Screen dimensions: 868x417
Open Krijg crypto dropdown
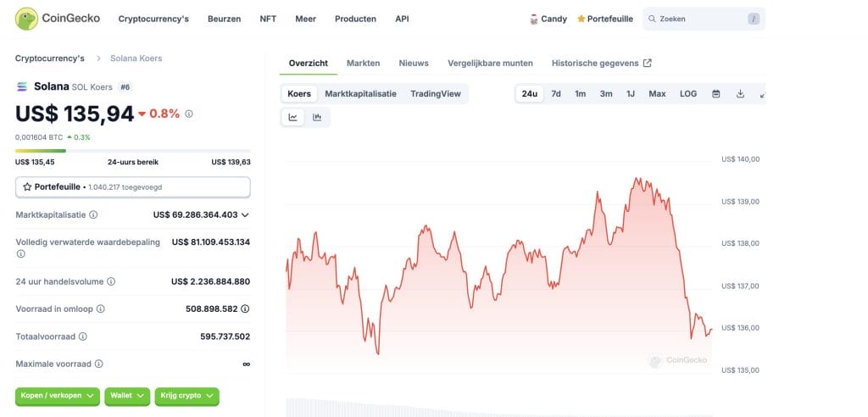[187, 396]
